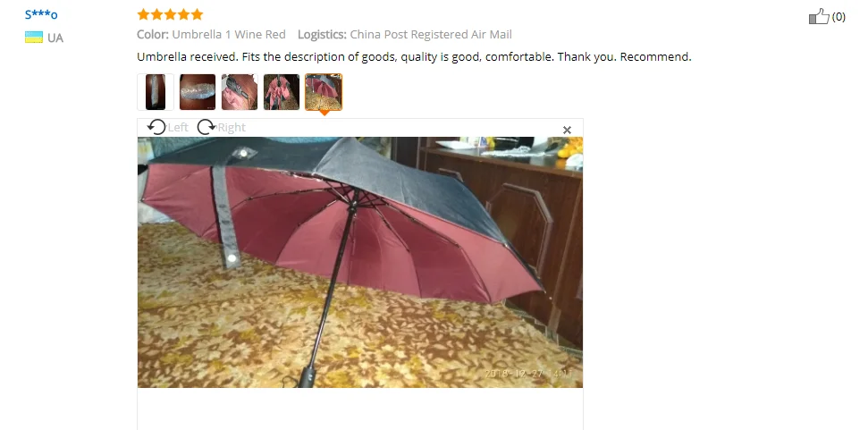This screenshot has height=430, width=868.
Task: Click the fifth orange rating star
Action: tap(197, 14)
